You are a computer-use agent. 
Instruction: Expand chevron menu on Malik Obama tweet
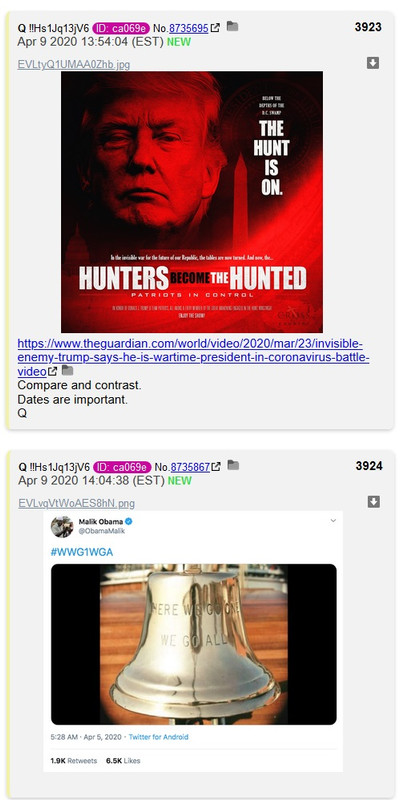tap(333, 521)
